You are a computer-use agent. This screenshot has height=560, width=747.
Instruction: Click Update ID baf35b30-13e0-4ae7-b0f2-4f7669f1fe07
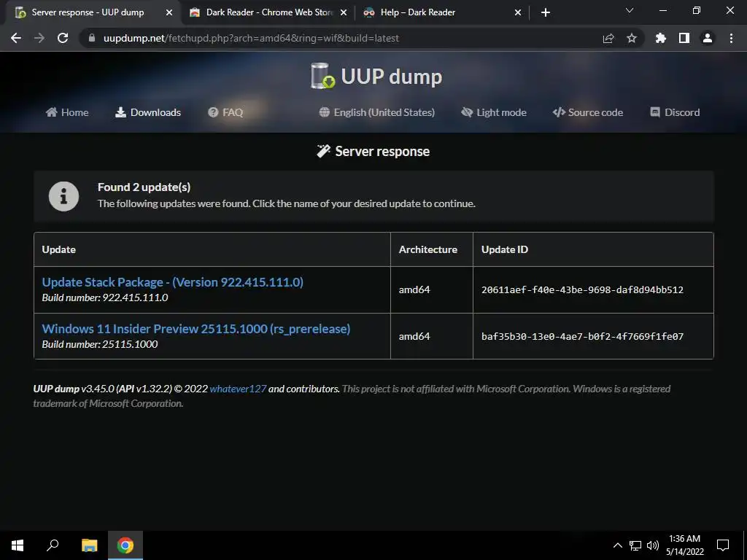582,336
